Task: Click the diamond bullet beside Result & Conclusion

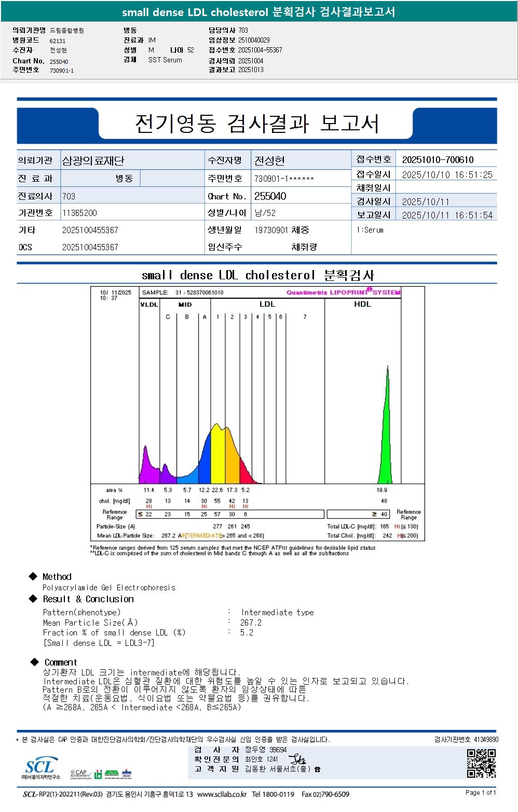Action: pos(33,599)
